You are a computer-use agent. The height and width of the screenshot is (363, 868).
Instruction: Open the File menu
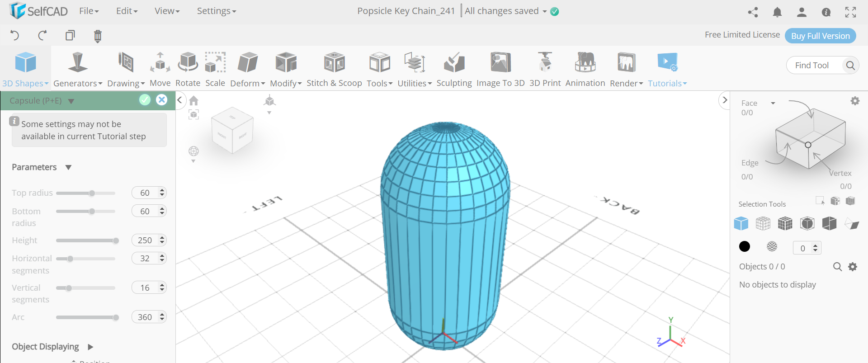tap(89, 11)
